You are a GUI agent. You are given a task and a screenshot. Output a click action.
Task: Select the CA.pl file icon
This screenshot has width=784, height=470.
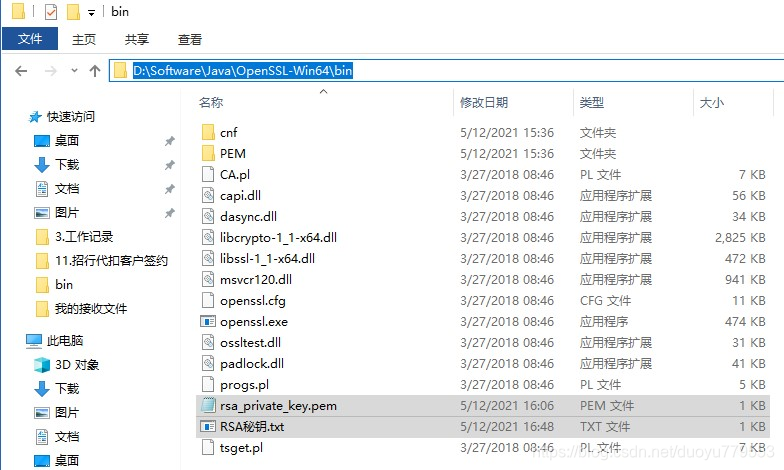(208, 174)
